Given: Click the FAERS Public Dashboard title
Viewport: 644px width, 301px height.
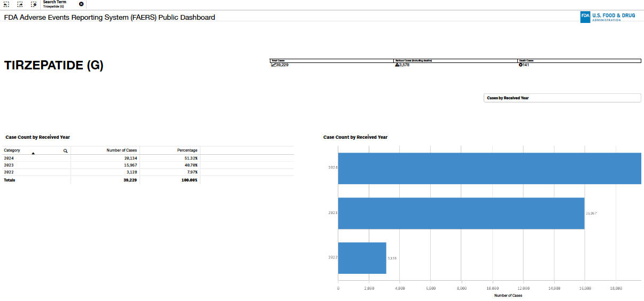Looking at the screenshot, I should coord(110,18).
